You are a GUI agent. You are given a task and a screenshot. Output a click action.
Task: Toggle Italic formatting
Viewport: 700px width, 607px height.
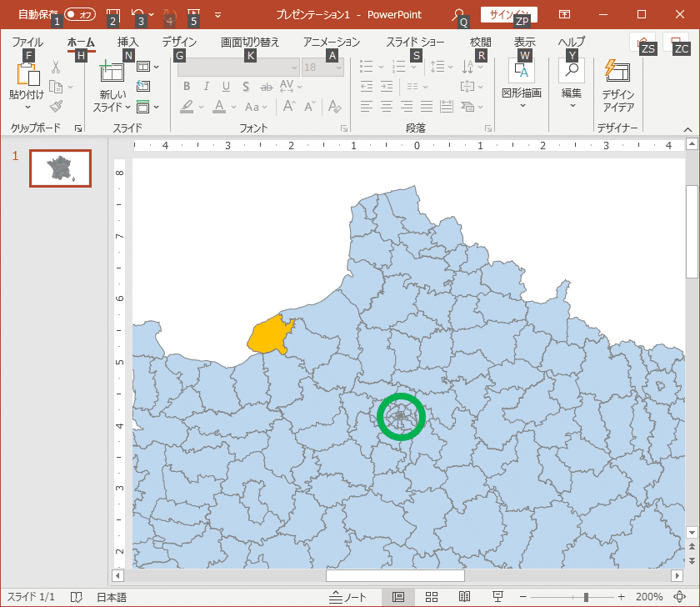pos(207,87)
